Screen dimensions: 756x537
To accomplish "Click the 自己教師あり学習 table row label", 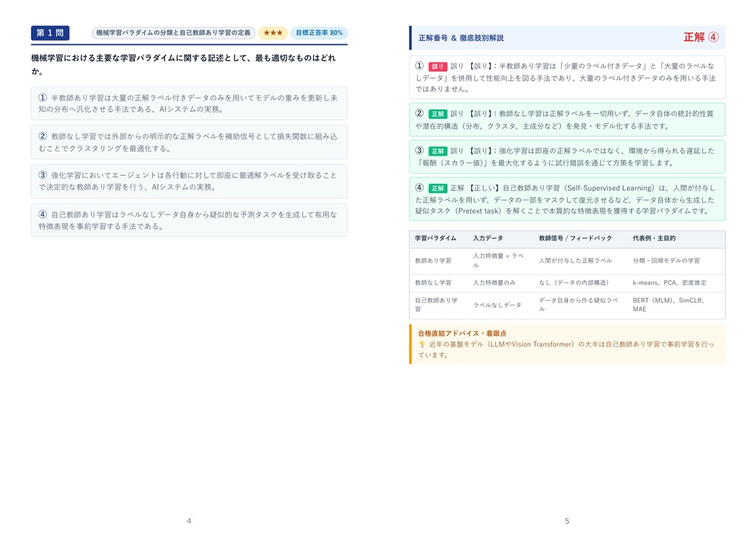I will [x=436, y=304].
